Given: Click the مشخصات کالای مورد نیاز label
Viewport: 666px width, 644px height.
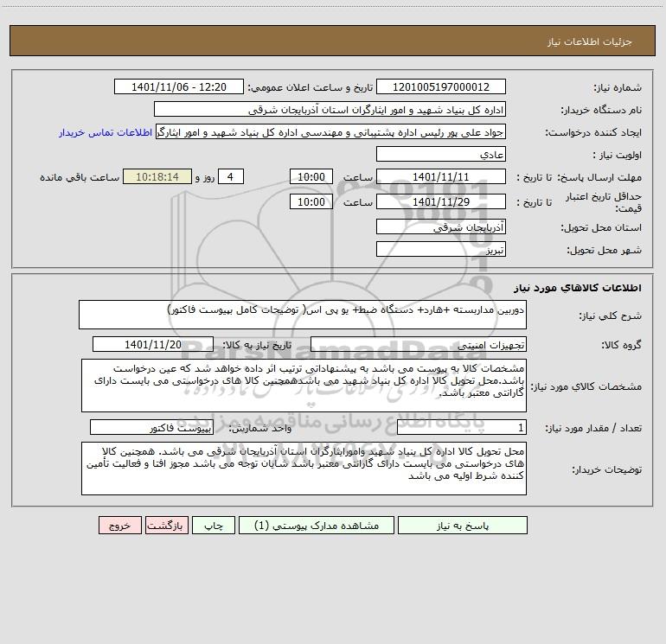Looking at the screenshot, I should tap(586, 386).
